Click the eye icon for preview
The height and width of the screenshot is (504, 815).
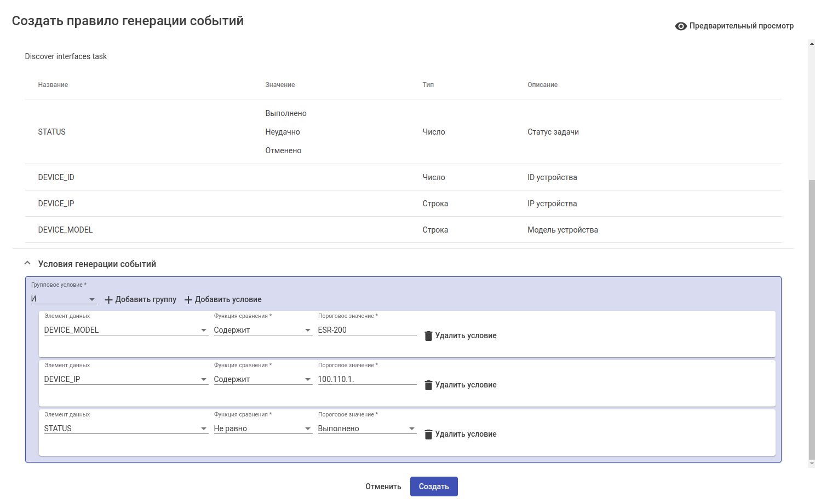[x=681, y=26]
